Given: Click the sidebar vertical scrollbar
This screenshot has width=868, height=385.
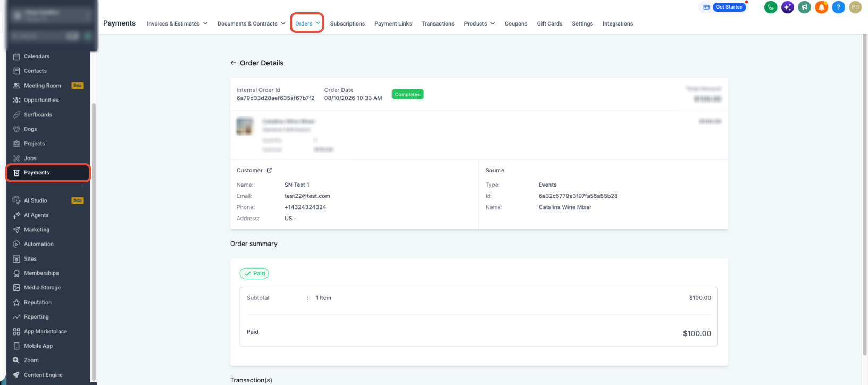Looking at the screenshot, I should 94,242.
